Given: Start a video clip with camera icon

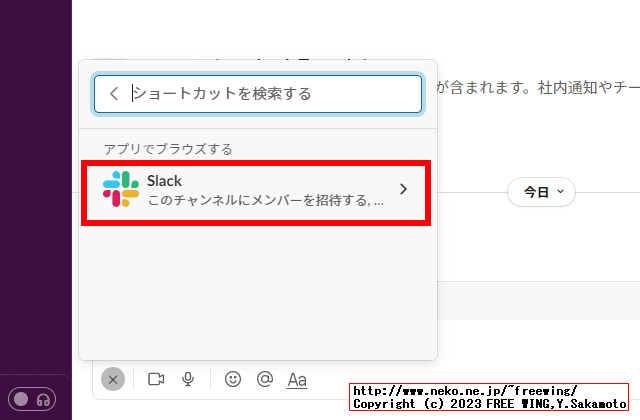Looking at the screenshot, I should 156,379.
